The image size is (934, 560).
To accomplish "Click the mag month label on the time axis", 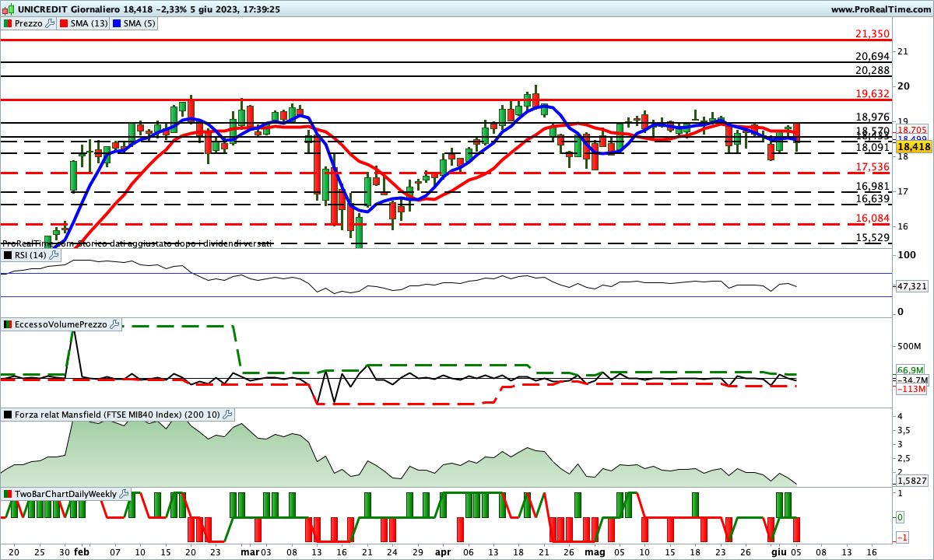I will pos(594,551).
